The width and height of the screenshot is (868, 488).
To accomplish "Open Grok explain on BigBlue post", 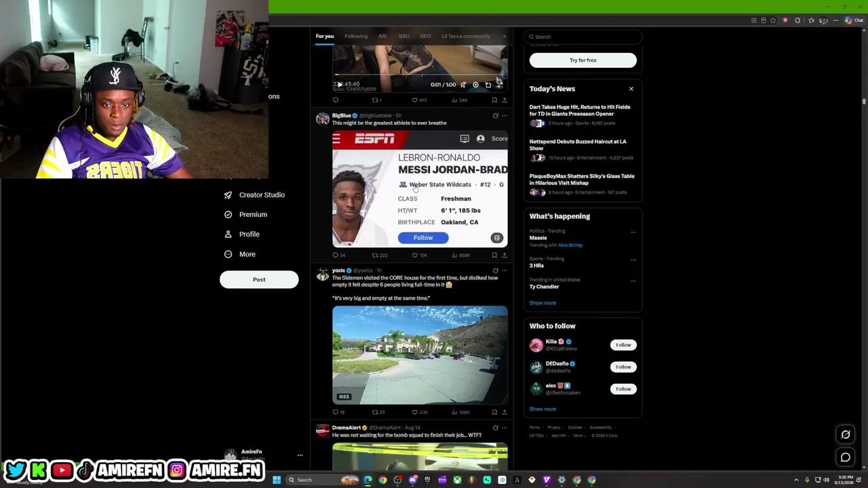I will coord(495,116).
